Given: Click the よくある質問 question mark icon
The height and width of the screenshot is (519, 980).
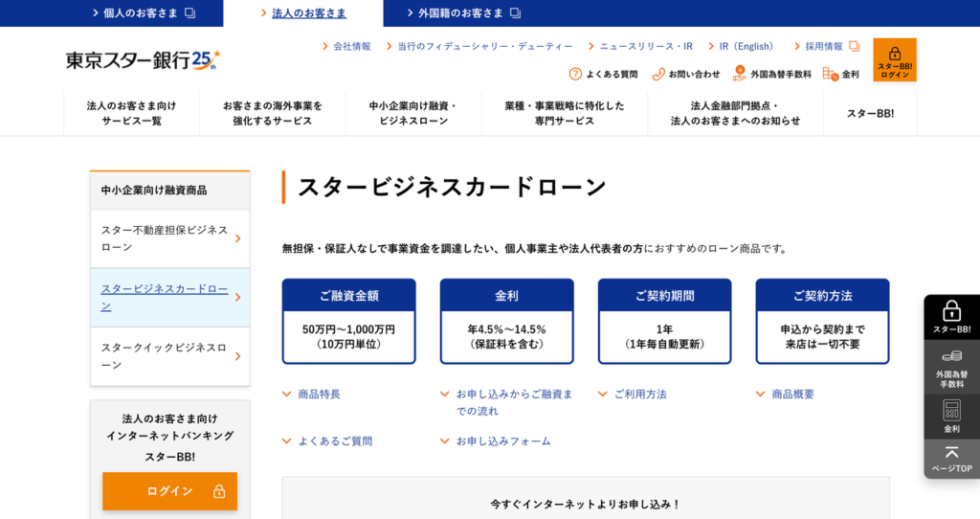Looking at the screenshot, I should [x=575, y=74].
